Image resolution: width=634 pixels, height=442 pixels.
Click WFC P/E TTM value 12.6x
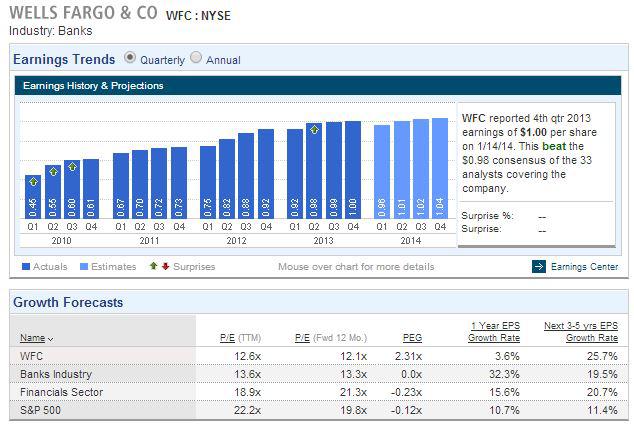pyautogui.click(x=247, y=356)
